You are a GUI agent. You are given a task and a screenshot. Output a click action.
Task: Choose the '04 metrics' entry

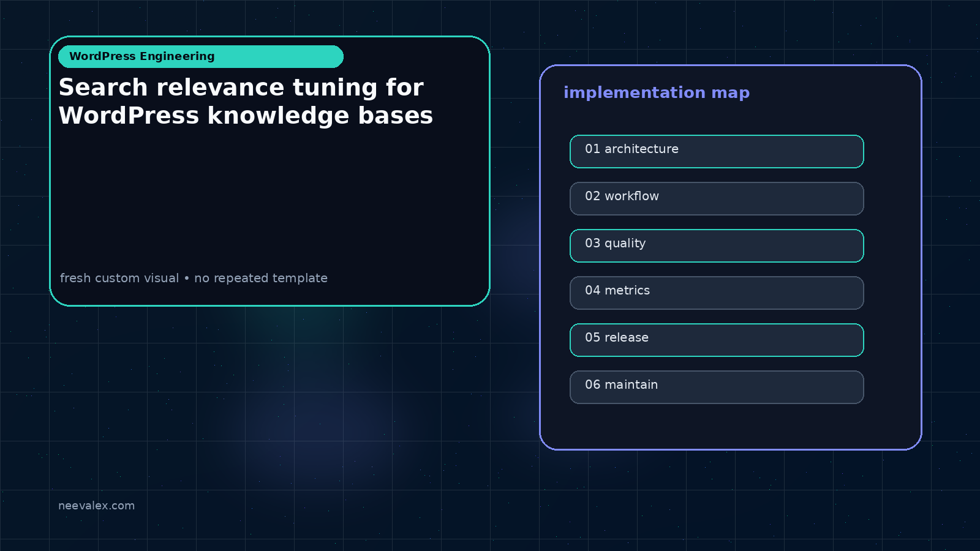click(x=717, y=293)
